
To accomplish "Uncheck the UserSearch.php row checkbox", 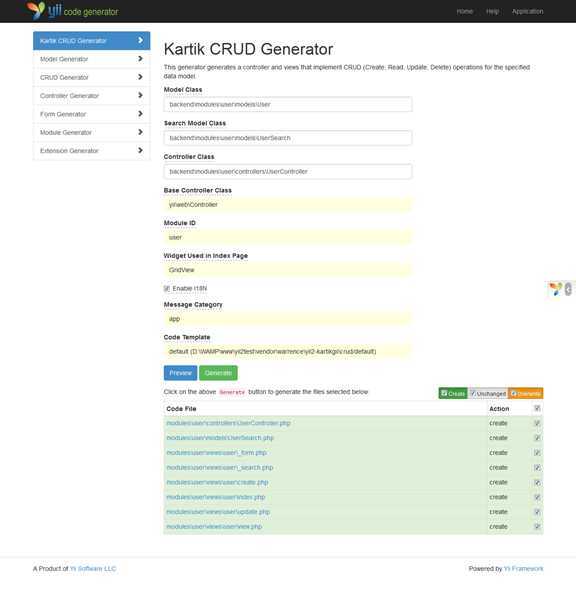I will tap(537, 438).
